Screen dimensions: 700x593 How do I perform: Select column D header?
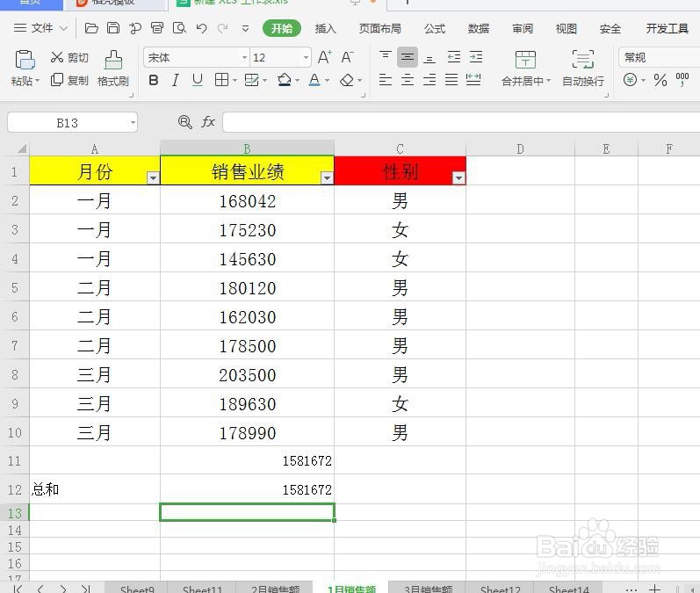coord(520,148)
